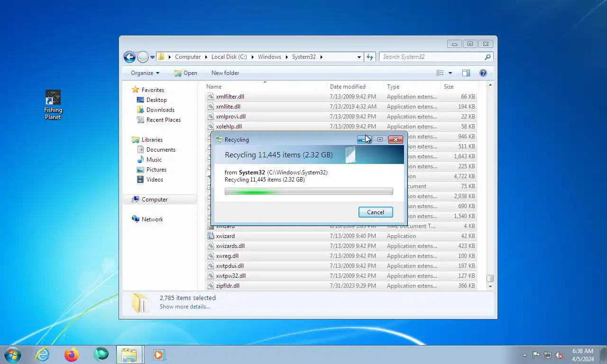607x364 pixels.
Task: Click the file list scroll-down arrow
Action: point(490,286)
